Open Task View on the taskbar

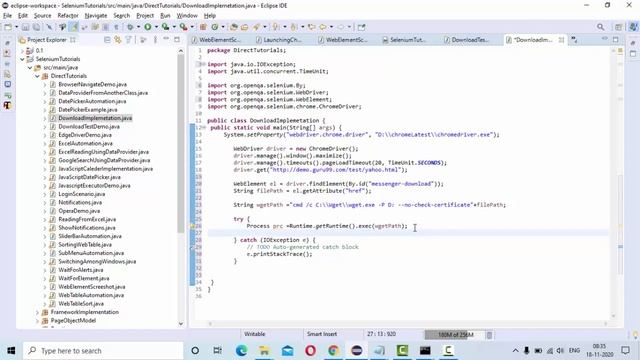pos(218,351)
